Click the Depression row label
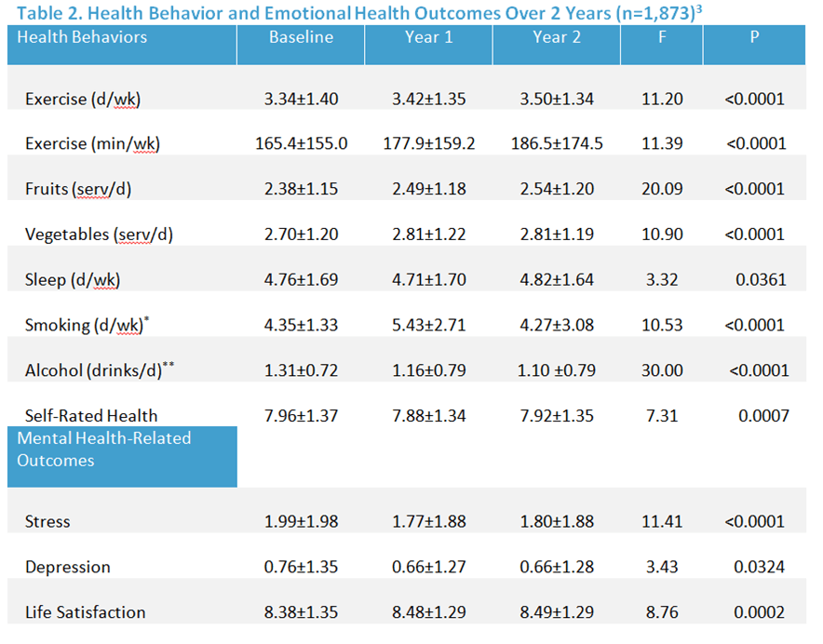Screen dimensions: 823x644 pos(68,568)
